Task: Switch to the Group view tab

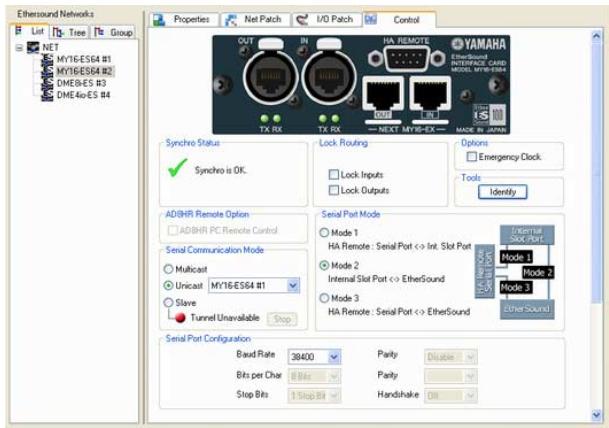Action: point(113,32)
